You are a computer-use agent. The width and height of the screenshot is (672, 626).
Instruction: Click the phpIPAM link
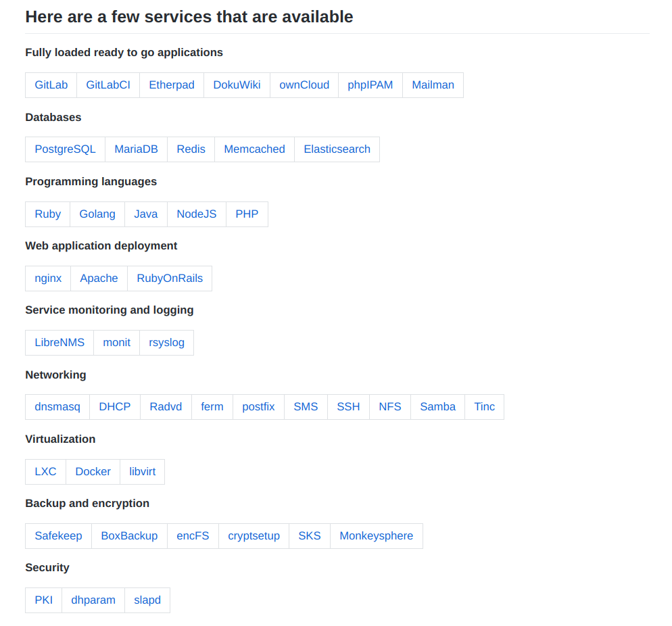click(x=370, y=85)
